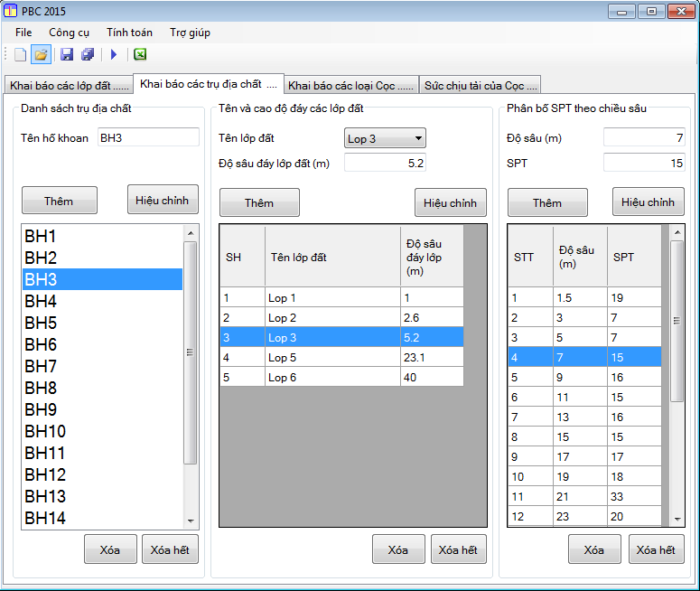Click the Excel export toolbar icon
The width and height of the screenshot is (700, 591).
(140, 54)
